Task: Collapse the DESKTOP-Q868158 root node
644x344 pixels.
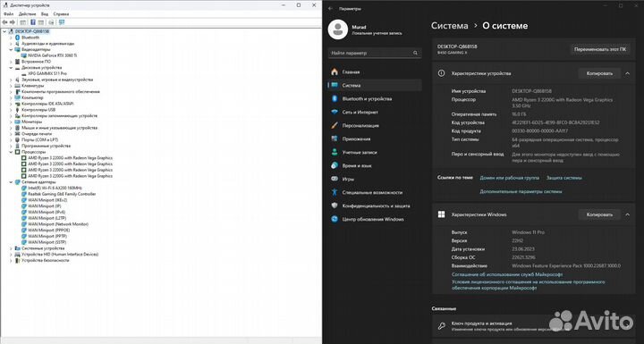Action: [4, 31]
